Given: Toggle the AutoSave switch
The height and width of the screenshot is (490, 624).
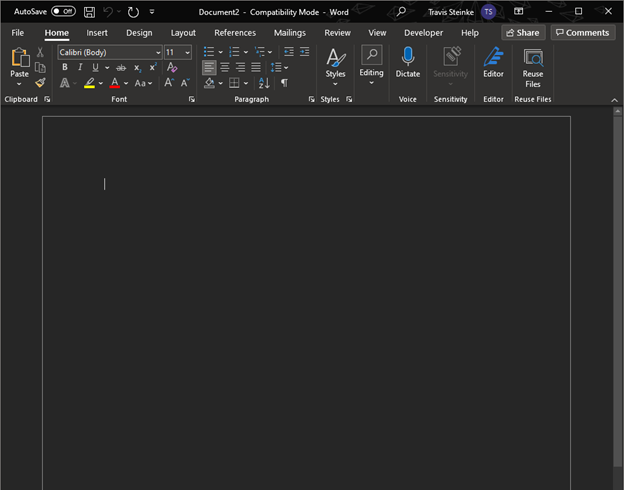Looking at the screenshot, I should tap(63, 11).
